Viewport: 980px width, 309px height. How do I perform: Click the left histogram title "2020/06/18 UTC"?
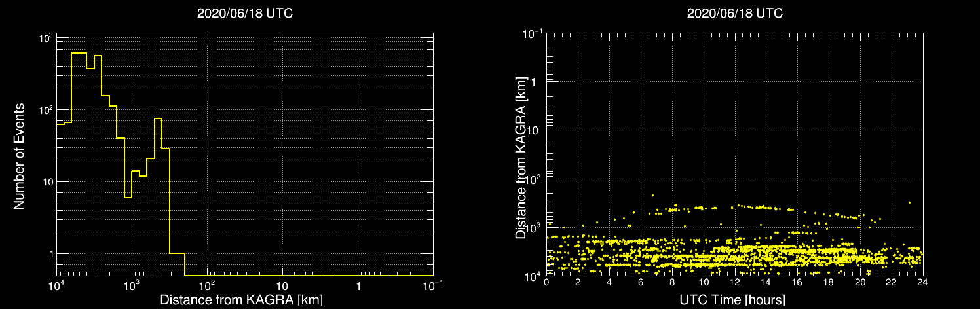coord(244,13)
